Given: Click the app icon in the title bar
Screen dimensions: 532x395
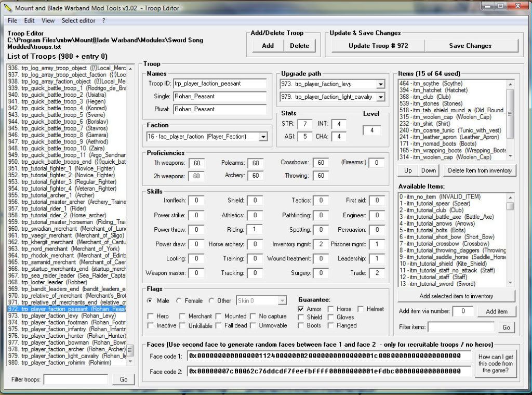Looking at the screenshot, I should [x=7, y=7].
